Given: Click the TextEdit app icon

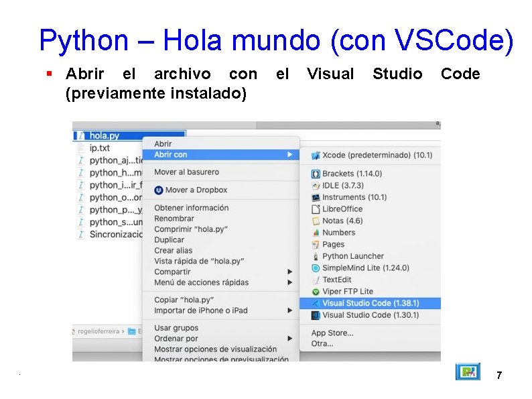Looking at the screenshot, I should (x=316, y=280).
